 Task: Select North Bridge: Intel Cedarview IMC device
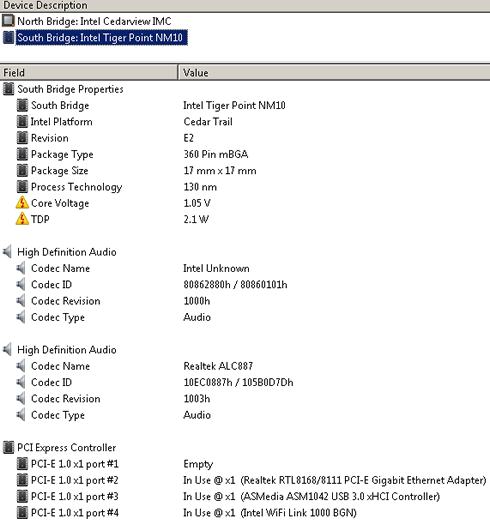coord(94,21)
